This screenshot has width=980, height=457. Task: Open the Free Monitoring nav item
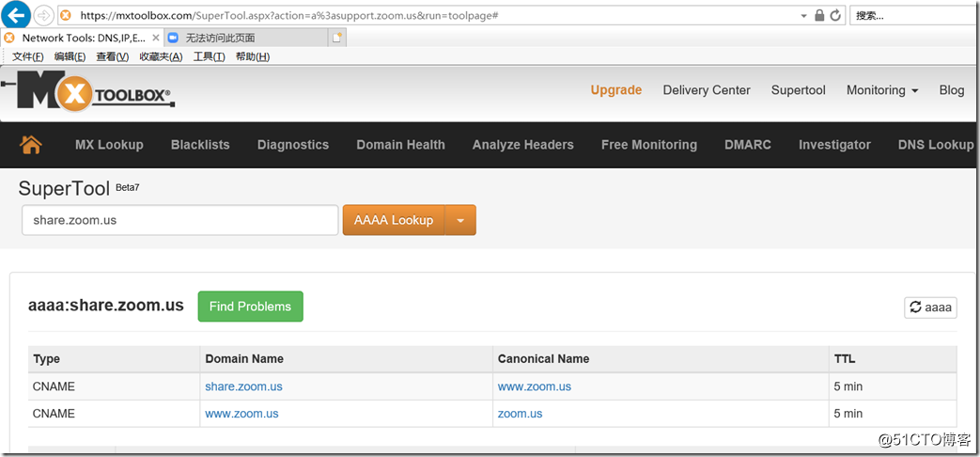(649, 145)
